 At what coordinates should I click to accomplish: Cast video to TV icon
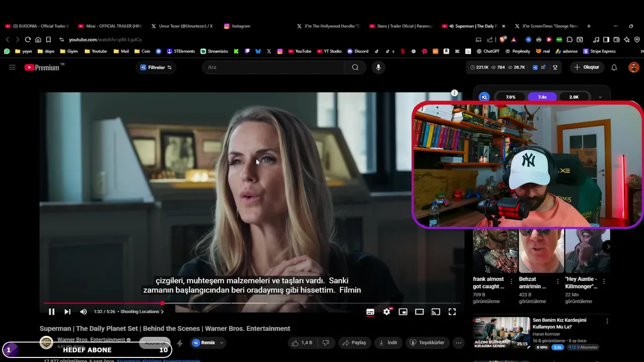(436, 312)
